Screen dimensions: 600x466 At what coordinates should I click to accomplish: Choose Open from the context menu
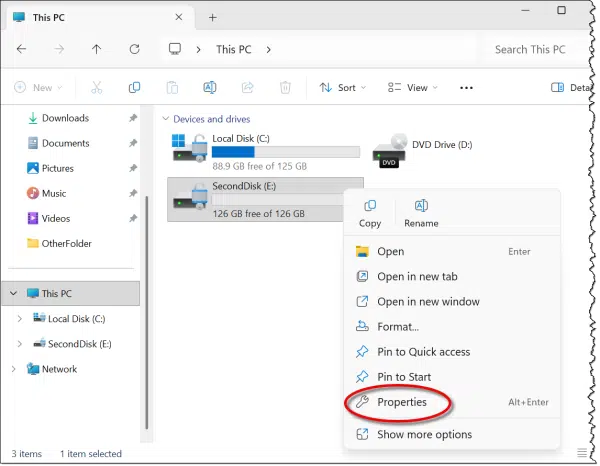click(452, 251)
